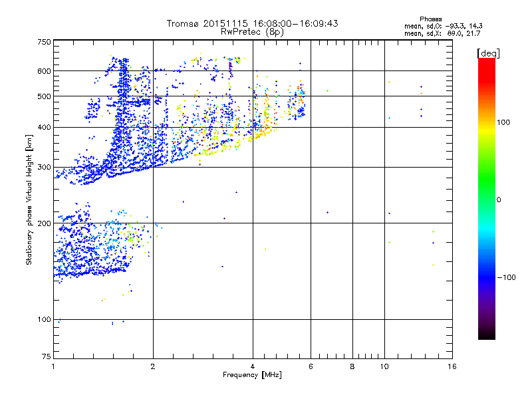Click the 'RwPretec (8p)' subtitle
Viewport: 532px width, 399px height.
coord(252,32)
